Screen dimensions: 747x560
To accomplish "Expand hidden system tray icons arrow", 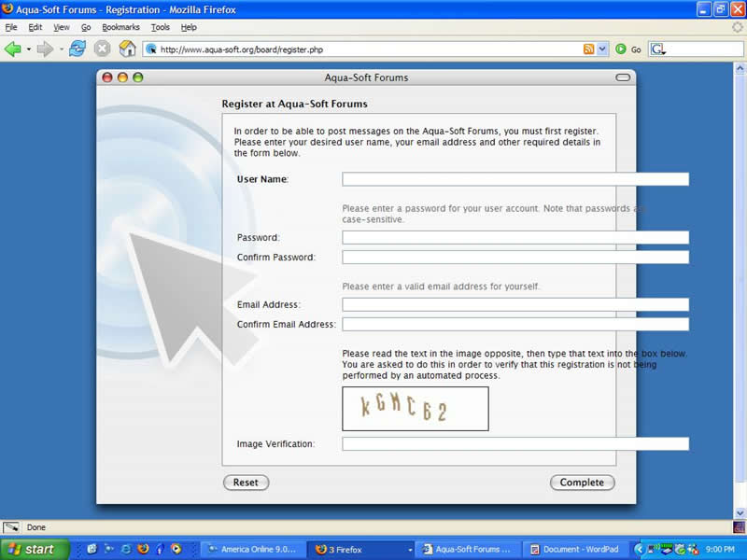I will 639,549.
